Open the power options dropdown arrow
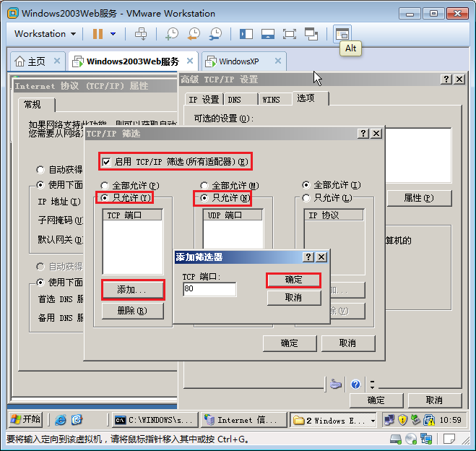This screenshot has width=476, height=451. click(113, 34)
